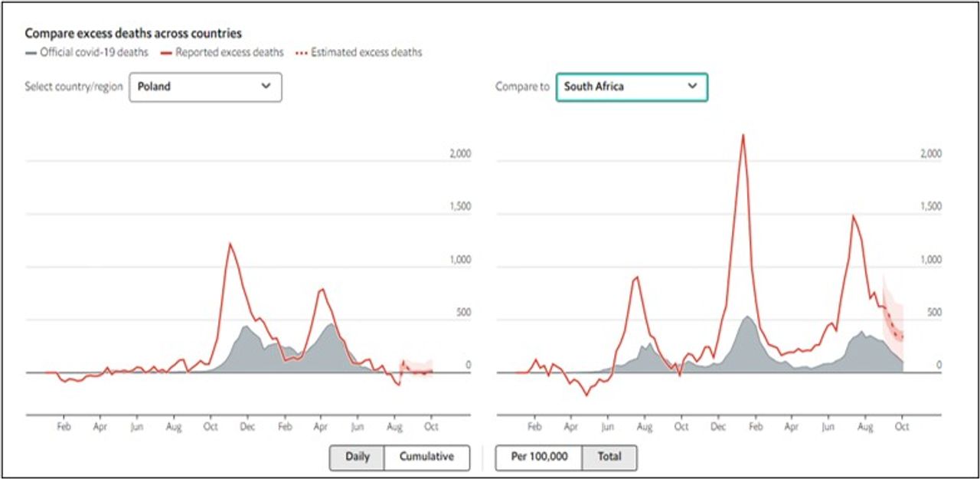Screen dimensions: 980x479
Task: Click the Official covid-19 deaths legend marker
Action: coord(31,53)
